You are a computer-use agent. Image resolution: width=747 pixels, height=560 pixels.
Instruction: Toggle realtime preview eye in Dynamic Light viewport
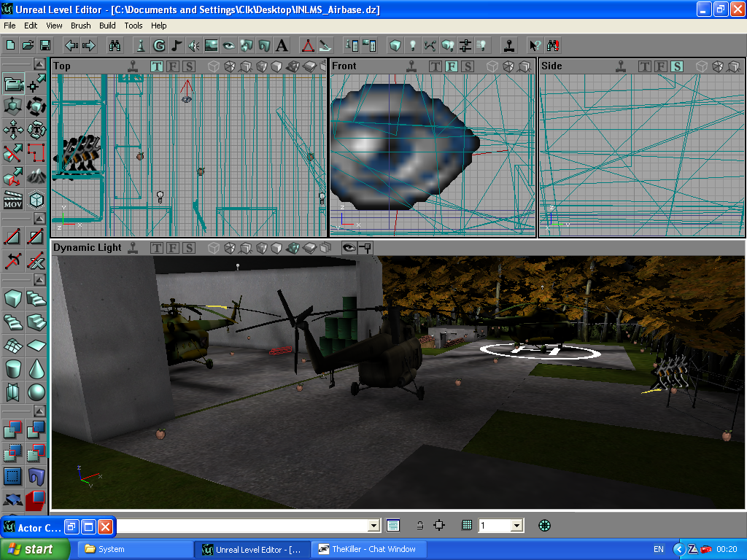(x=349, y=248)
